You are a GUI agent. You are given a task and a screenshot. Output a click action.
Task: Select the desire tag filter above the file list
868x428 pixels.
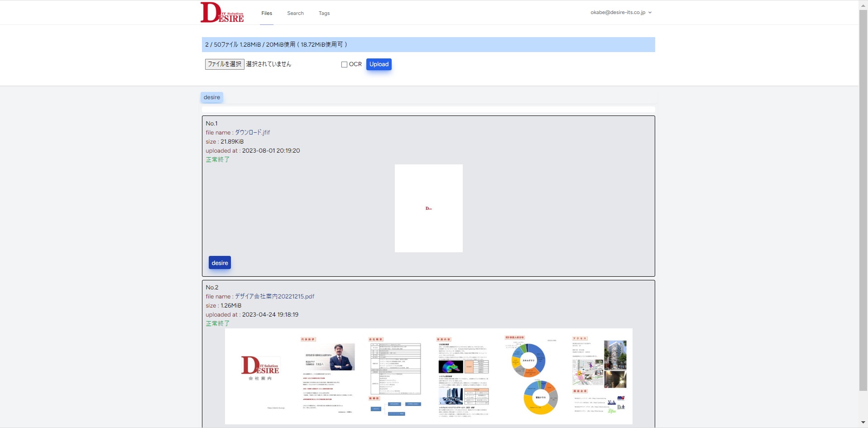point(212,97)
